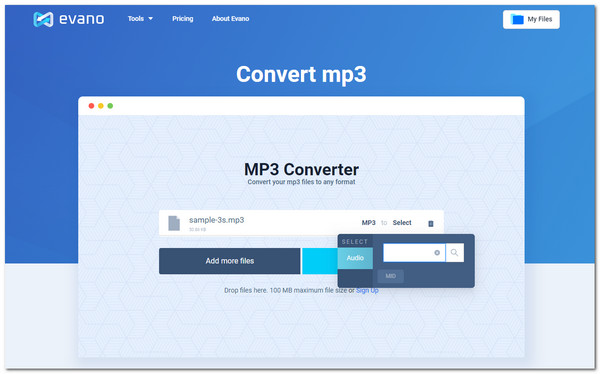
Task: Open the Tools dropdown menu
Action: tap(140, 18)
